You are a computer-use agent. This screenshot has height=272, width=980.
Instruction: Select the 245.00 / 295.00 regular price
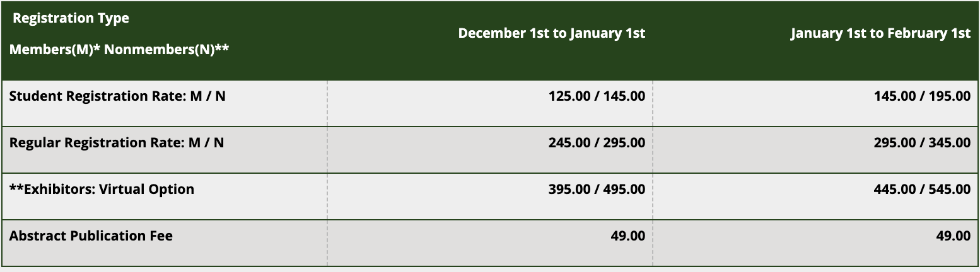597,143
